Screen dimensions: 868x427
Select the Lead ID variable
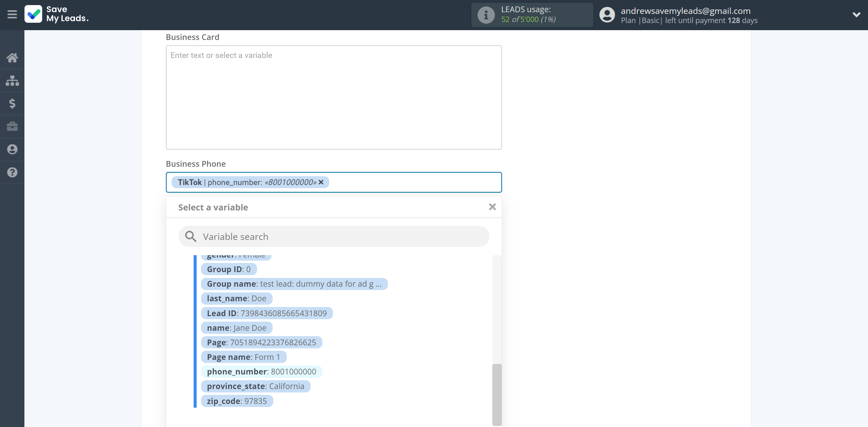coord(267,313)
